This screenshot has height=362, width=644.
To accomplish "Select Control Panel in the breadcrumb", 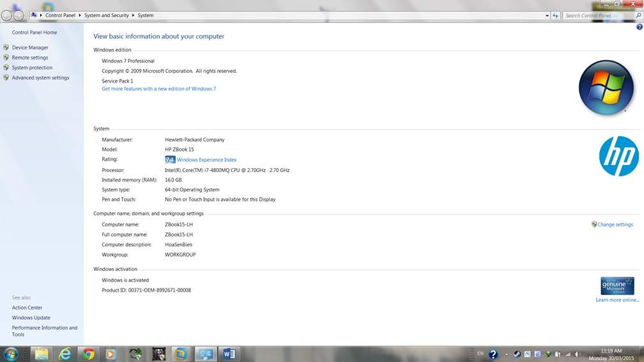I will click(x=60, y=15).
